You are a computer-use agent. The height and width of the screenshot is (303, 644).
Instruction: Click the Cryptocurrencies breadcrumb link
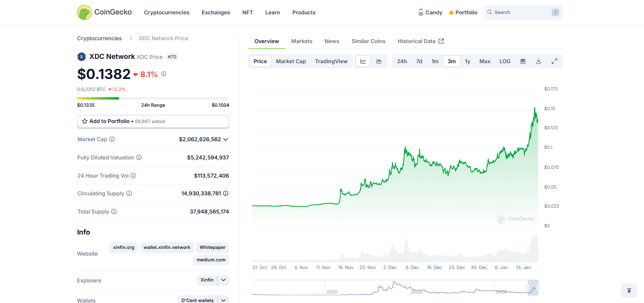(100, 38)
